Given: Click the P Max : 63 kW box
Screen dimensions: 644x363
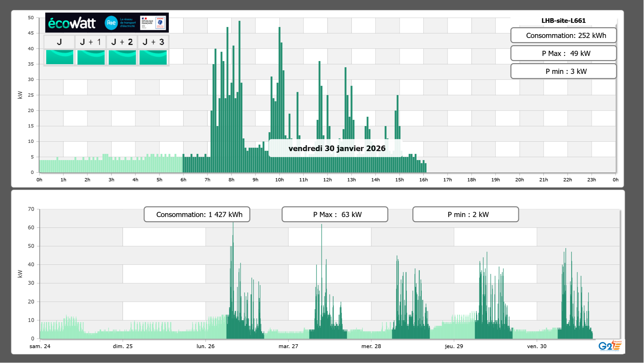Looking at the screenshot, I should (x=335, y=214).
